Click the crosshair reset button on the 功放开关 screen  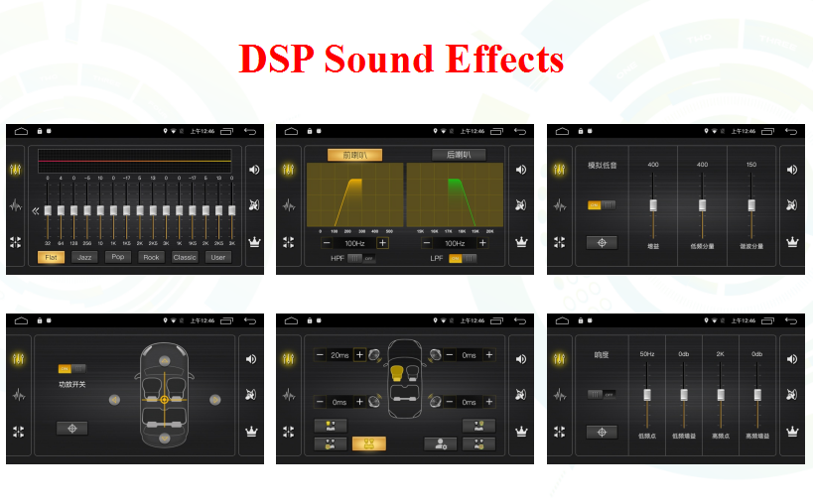coord(72,429)
